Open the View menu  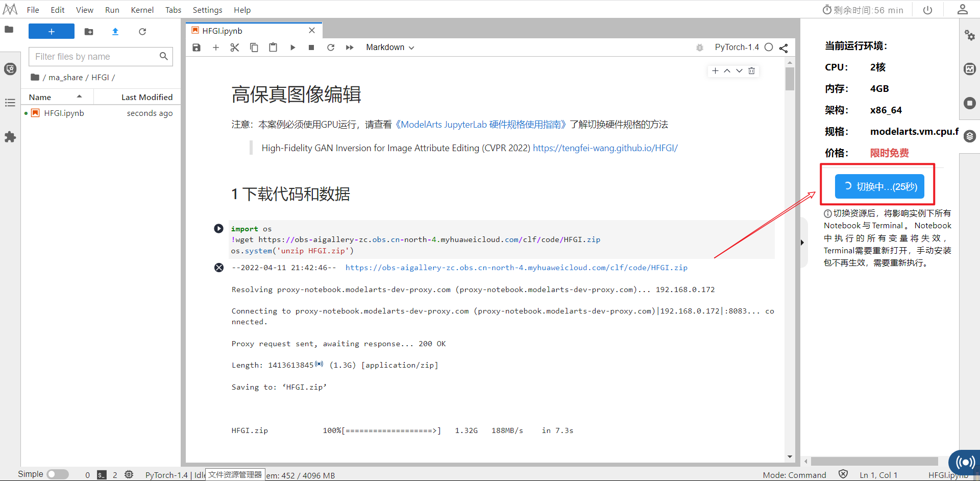point(85,10)
